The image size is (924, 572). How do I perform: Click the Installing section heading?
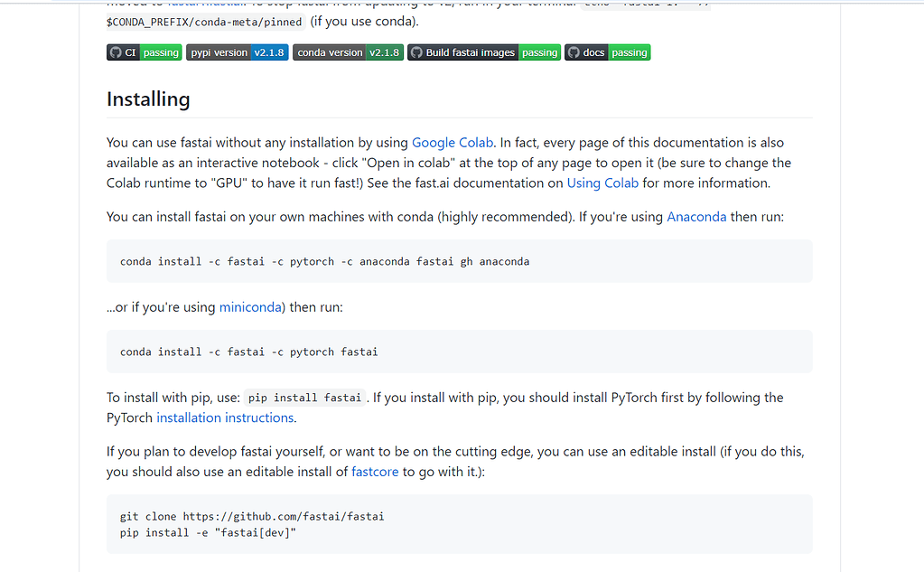(147, 98)
